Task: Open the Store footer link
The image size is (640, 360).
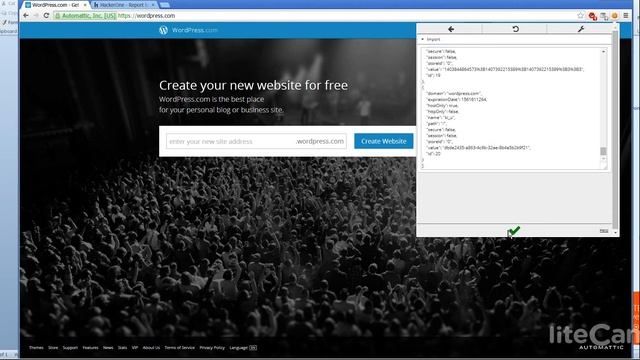Action: tap(53, 348)
